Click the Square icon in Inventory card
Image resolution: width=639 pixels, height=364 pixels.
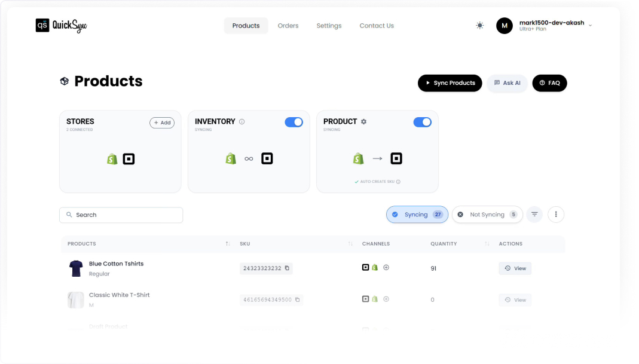click(x=267, y=158)
